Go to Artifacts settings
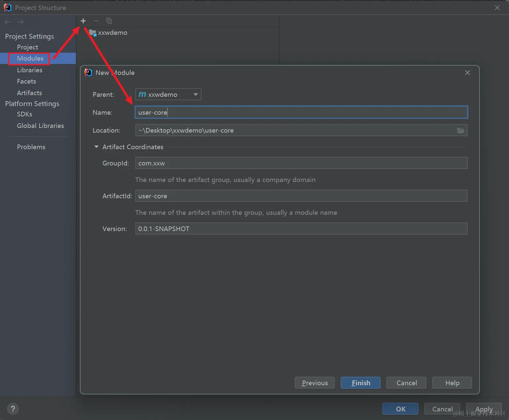Image resolution: width=509 pixels, height=420 pixels. point(30,93)
